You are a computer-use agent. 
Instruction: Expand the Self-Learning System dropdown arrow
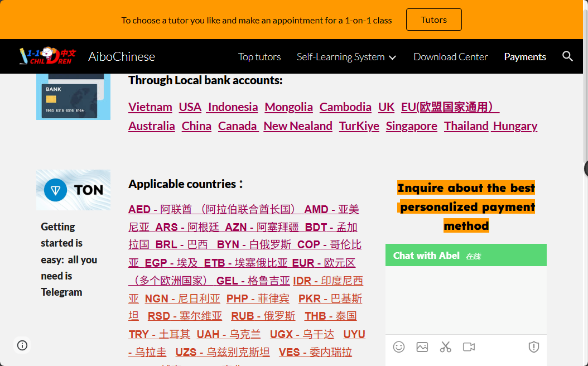point(392,57)
